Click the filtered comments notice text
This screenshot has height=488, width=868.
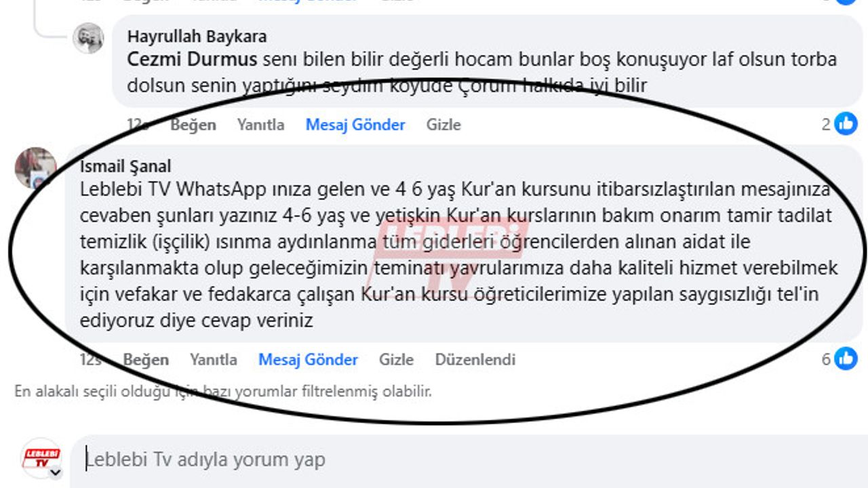[x=223, y=391]
